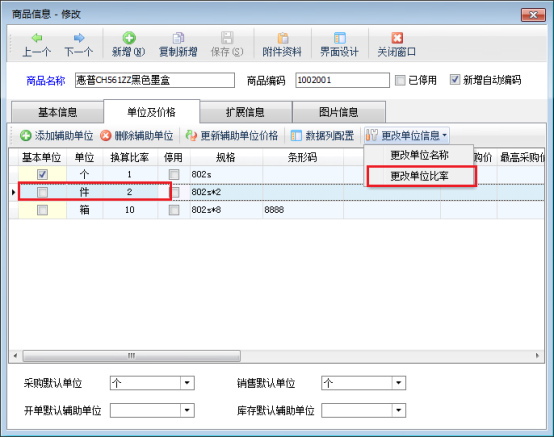Go to previous item with 上一个 arrow
The width and height of the screenshot is (554, 438).
pyautogui.click(x=37, y=38)
